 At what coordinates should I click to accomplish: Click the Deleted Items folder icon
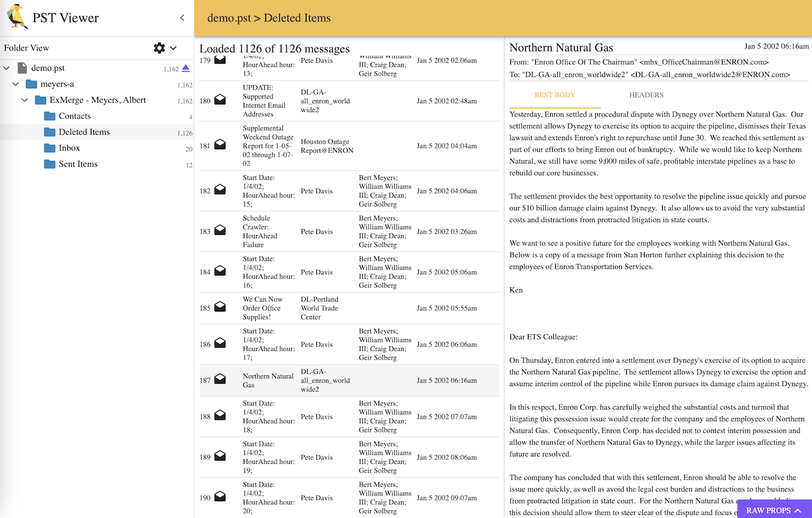[50, 132]
